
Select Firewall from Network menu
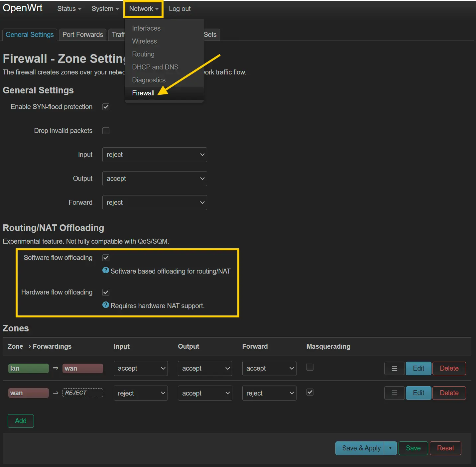pos(143,93)
